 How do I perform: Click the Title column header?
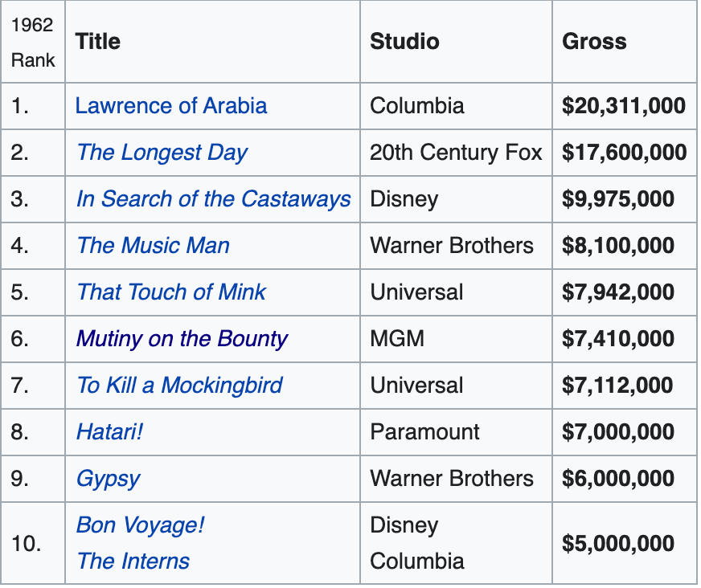point(98,42)
